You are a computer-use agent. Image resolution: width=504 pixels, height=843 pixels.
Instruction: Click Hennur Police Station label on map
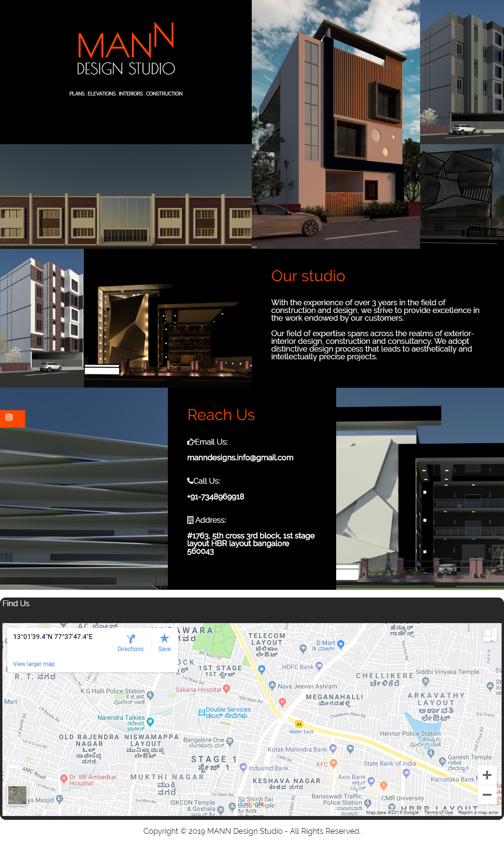pos(410,734)
